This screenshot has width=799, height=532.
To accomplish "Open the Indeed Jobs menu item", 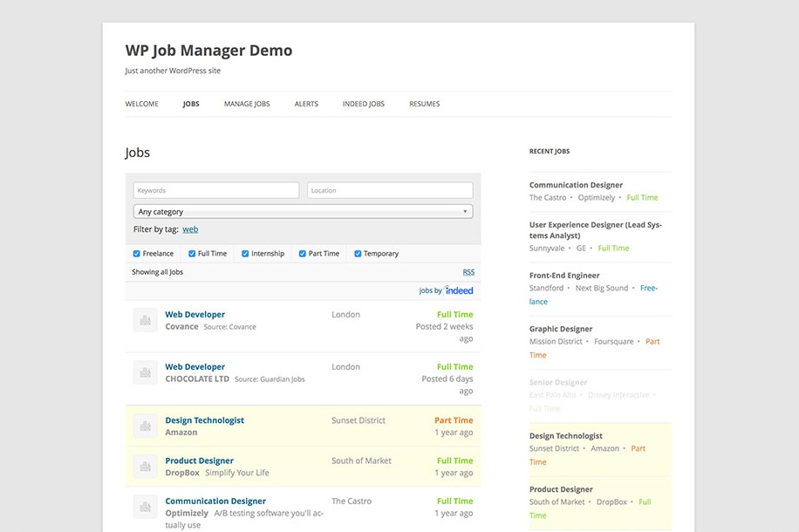I will point(364,104).
